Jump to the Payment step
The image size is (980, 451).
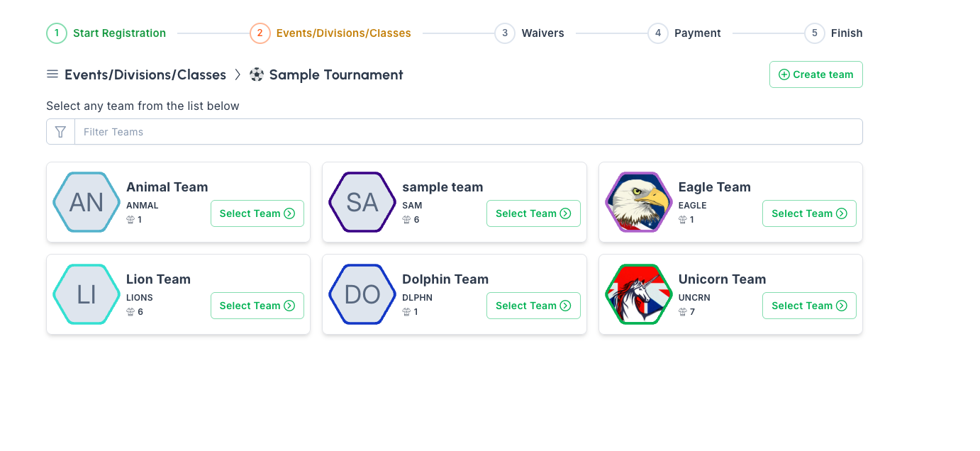(x=684, y=33)
